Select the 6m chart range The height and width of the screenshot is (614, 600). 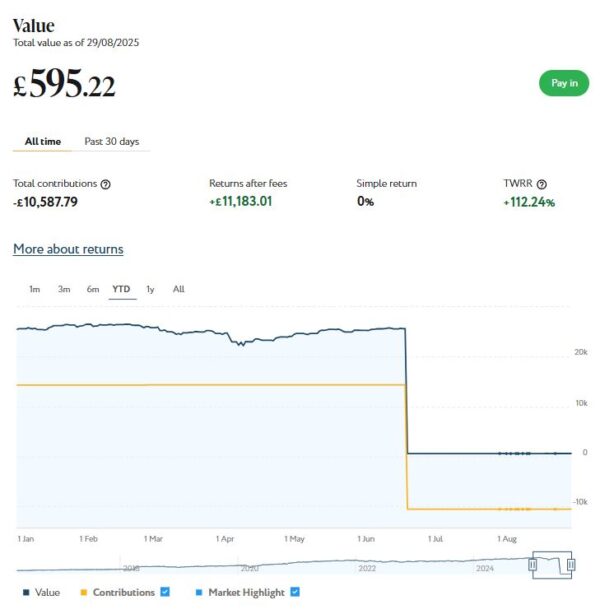tap(92, 289)
